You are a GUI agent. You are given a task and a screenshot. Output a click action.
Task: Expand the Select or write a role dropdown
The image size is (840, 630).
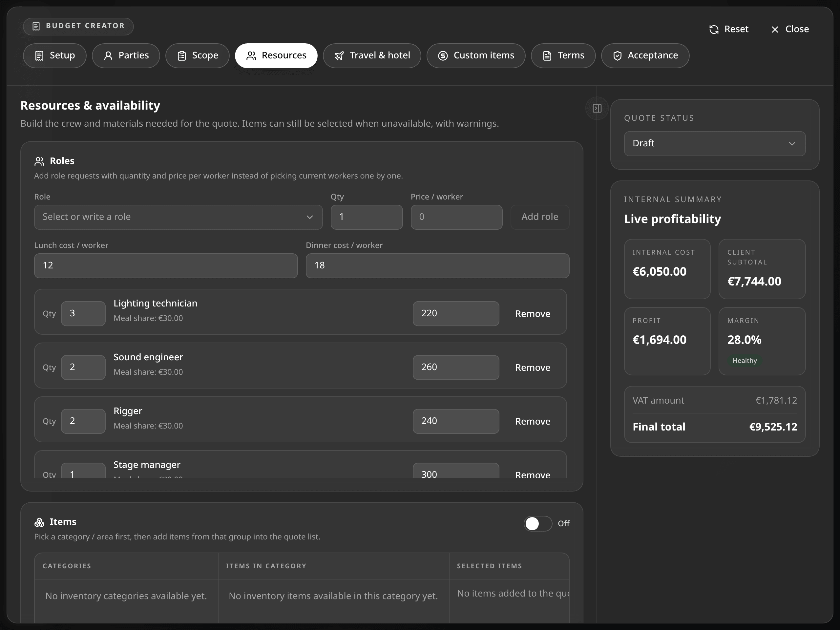point(178,217)
